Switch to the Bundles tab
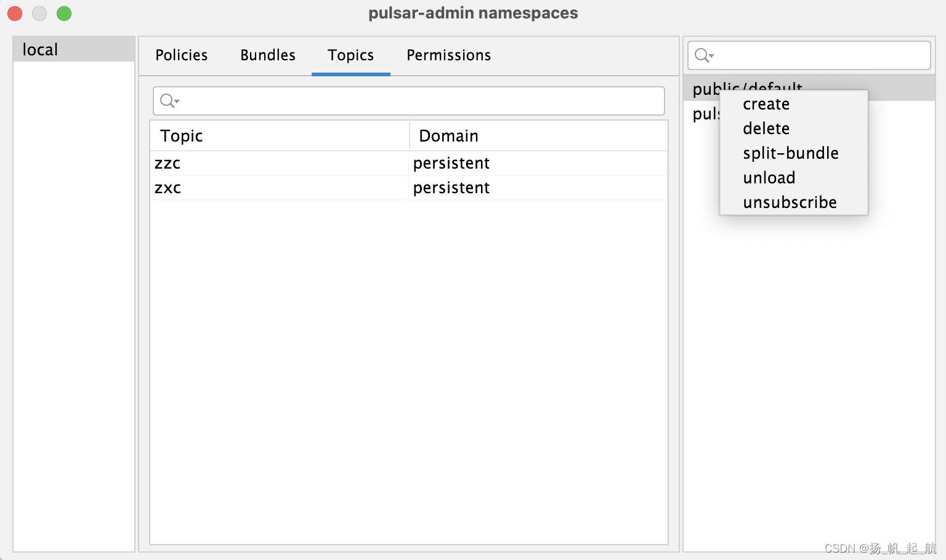Image resolution: width=946 pixels, height=560 pixels. (x=267, y=55)
